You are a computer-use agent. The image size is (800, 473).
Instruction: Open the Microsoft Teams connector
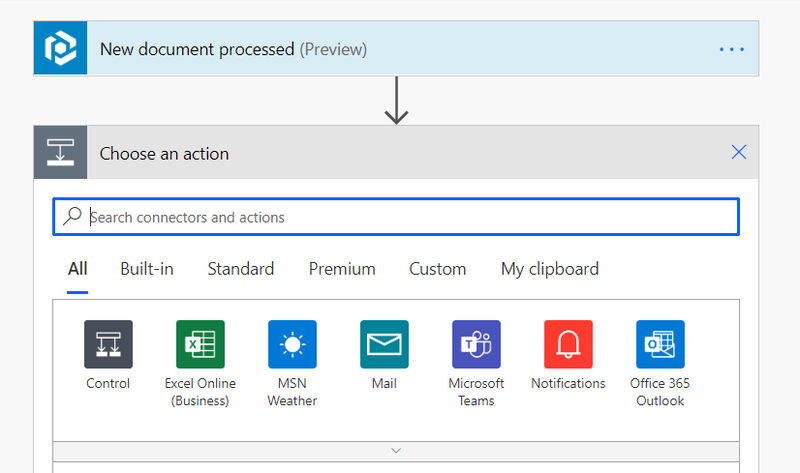476,345
